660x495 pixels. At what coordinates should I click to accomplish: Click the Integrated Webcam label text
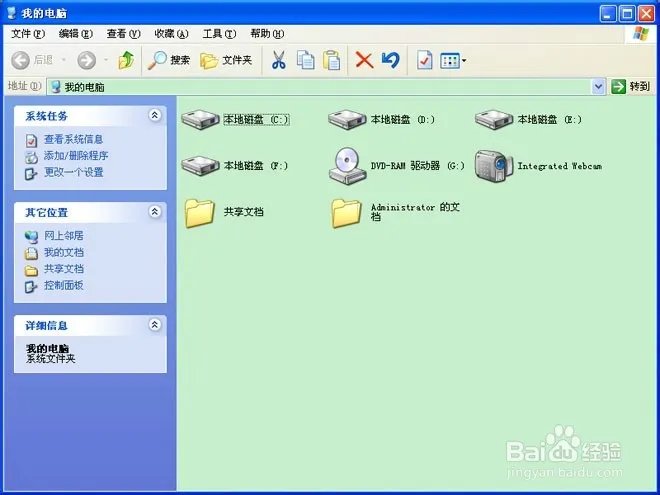click(559, 166)
